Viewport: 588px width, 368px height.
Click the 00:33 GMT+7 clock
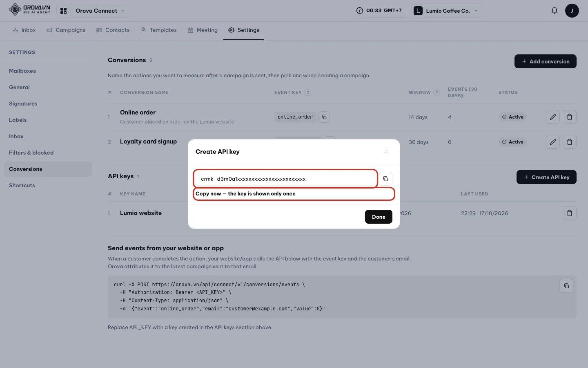pyautogui.click(x=379, y=11)
